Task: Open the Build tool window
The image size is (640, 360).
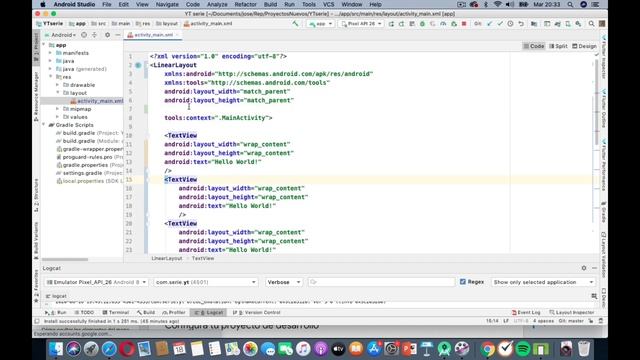Action: pyautogui.click(x=146, y=312)
